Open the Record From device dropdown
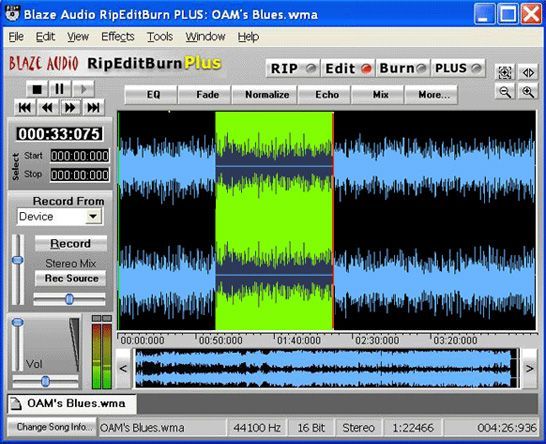The image size is (546, 444). coord(93,216)
